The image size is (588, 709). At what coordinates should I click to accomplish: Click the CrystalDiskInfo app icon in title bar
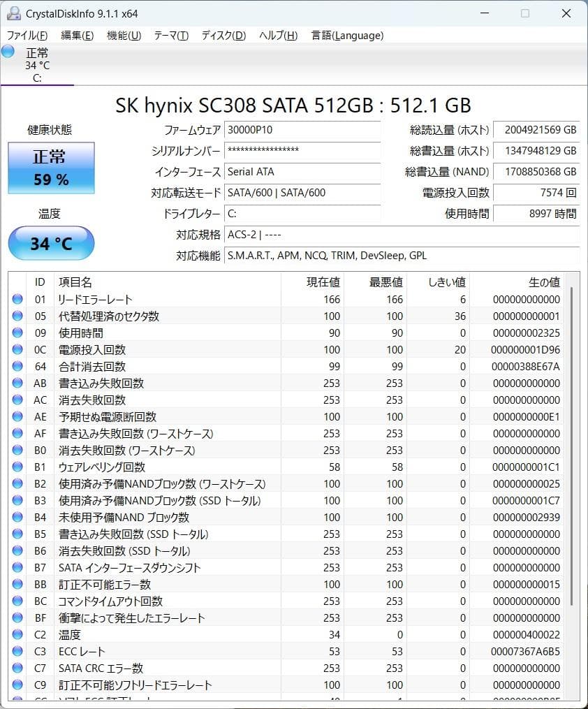click(x=13, y=13)
